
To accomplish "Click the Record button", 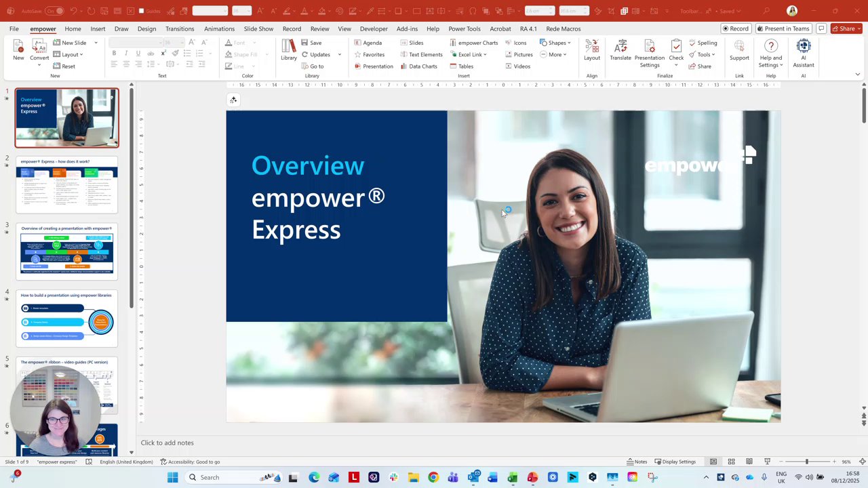I will [735, 28].
